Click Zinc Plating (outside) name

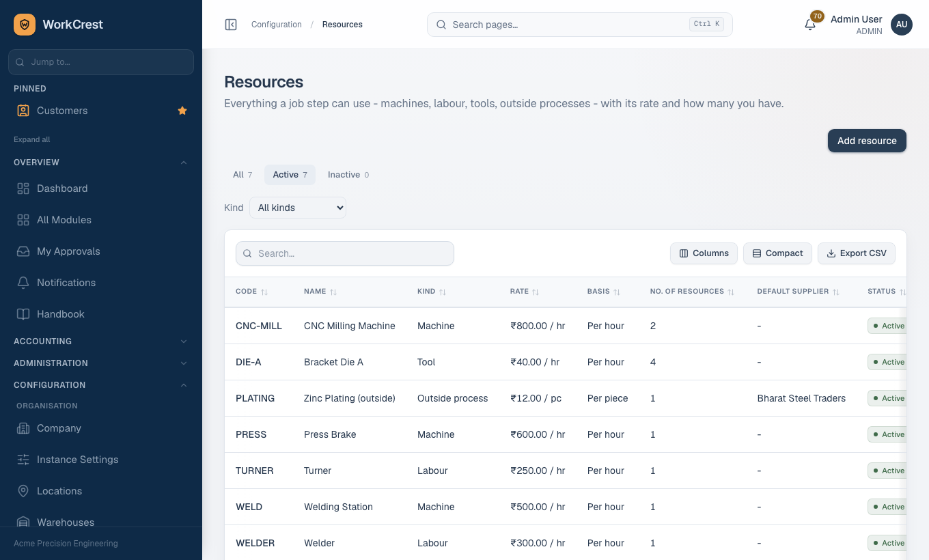(x=350, y=398)
